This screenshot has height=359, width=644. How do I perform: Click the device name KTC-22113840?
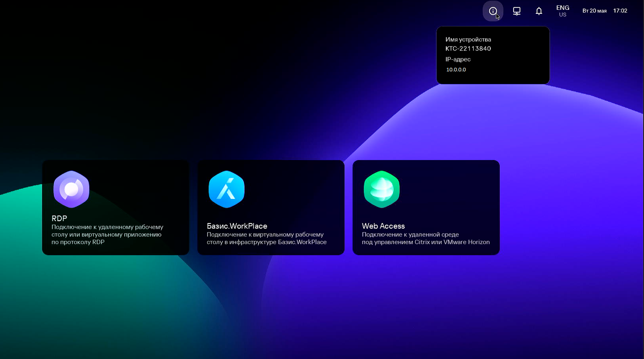pyautogui.click(x=468, y=49)
